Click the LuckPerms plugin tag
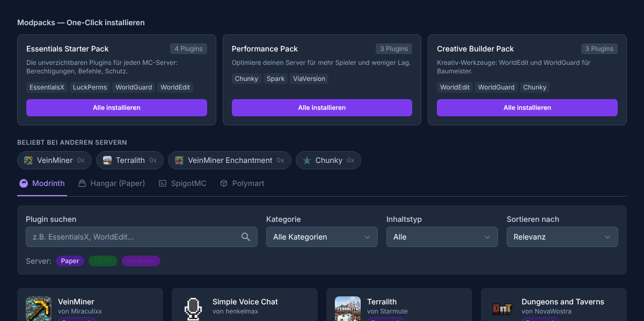Viewport: 644px width, 321px height. pyautogui.click(x=90, y=87)
